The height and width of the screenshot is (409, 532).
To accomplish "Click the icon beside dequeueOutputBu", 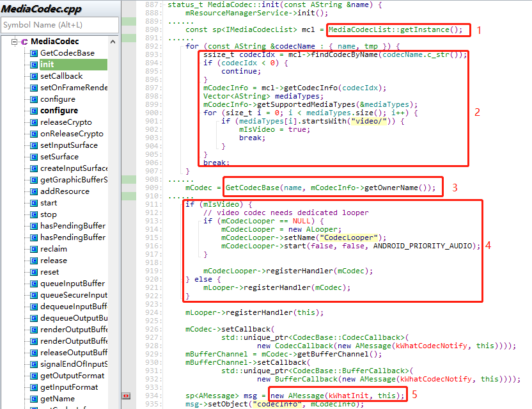I will pos(34,319).
